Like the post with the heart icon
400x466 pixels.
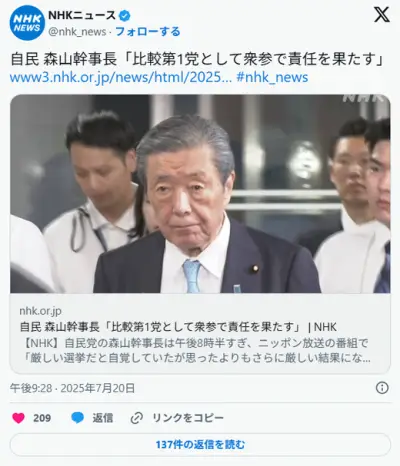(x=18, y=418)
